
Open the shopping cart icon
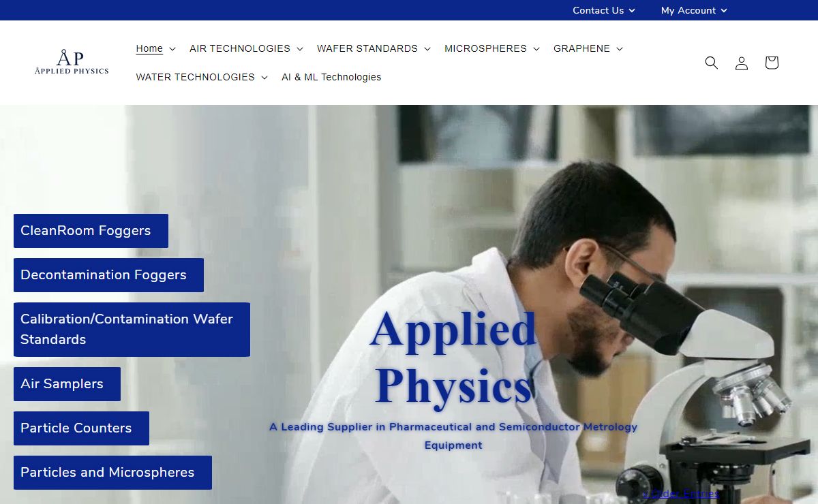click(771, 63)
